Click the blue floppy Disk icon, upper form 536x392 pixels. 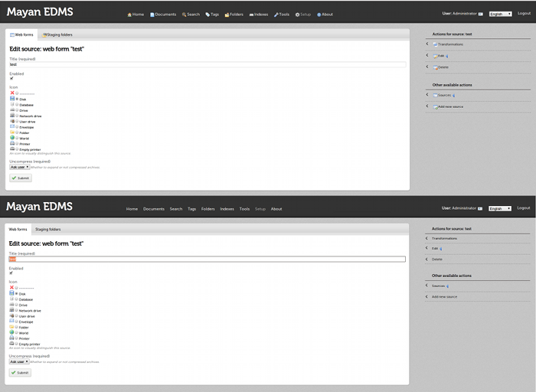coord(12,99)
